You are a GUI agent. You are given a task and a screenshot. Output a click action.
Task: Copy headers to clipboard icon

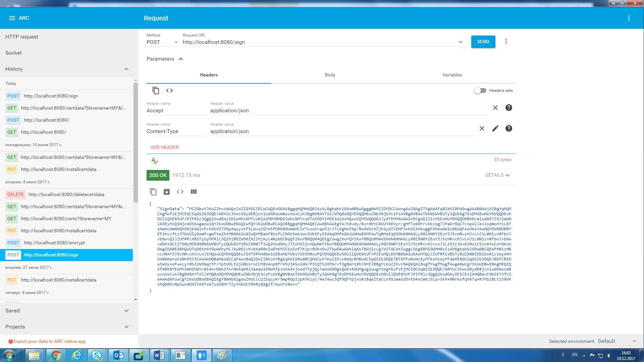tap(156, 90)
